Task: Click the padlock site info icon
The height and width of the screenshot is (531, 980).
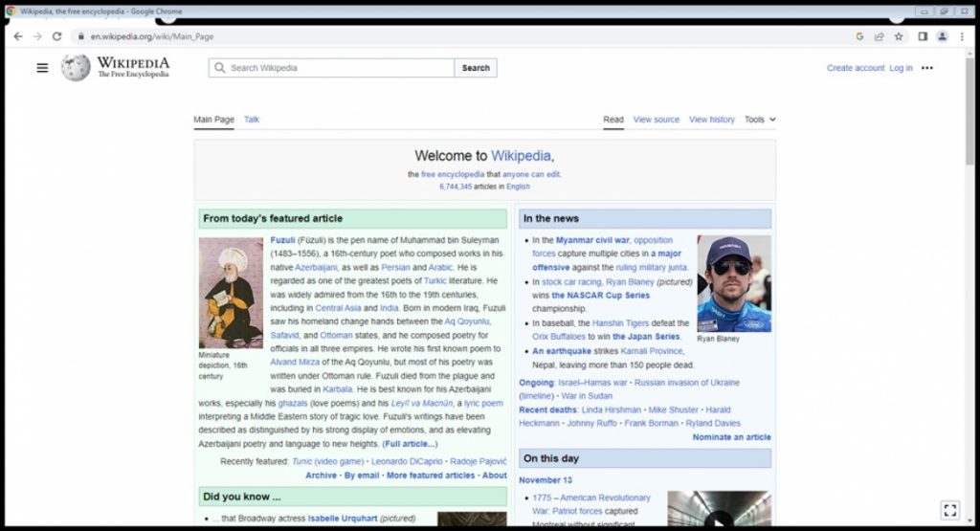Action: (80, 36)
